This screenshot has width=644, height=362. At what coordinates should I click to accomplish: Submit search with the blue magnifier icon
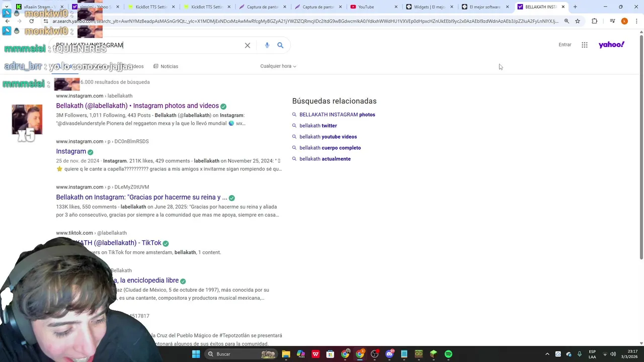point(280,45)
